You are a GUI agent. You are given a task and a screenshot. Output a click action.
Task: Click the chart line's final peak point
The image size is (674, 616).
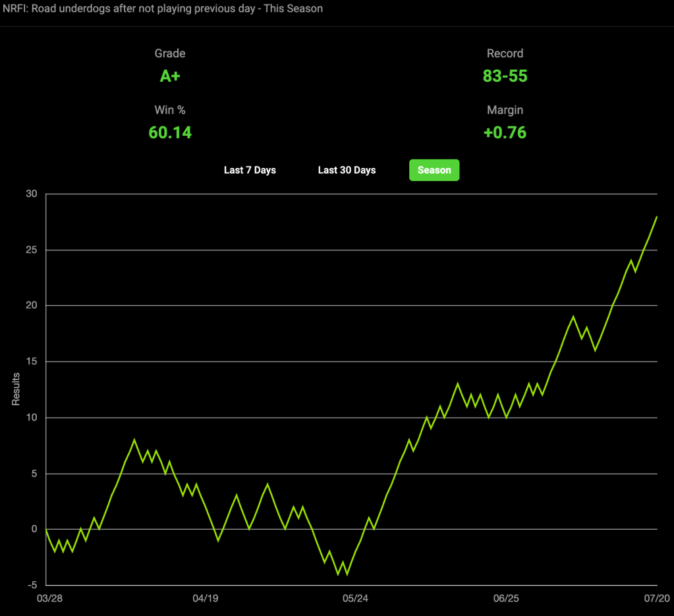(x=656, y=217)
